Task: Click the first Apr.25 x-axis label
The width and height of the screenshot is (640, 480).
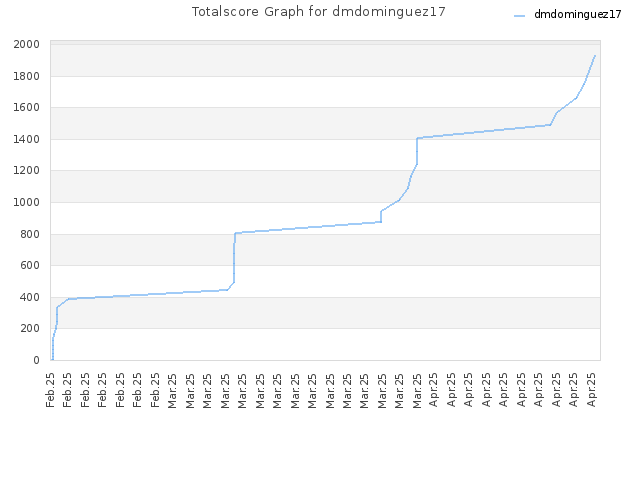Action: 434,390
